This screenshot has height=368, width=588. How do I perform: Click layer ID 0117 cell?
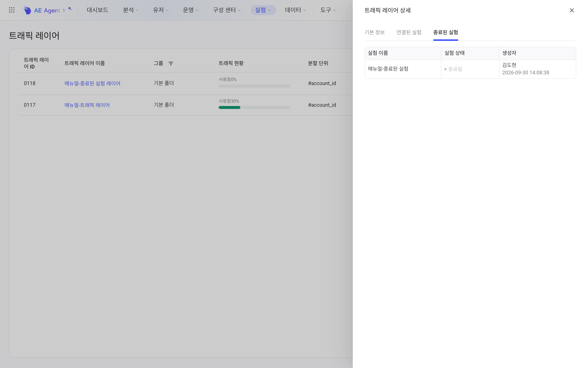point(29,105)
